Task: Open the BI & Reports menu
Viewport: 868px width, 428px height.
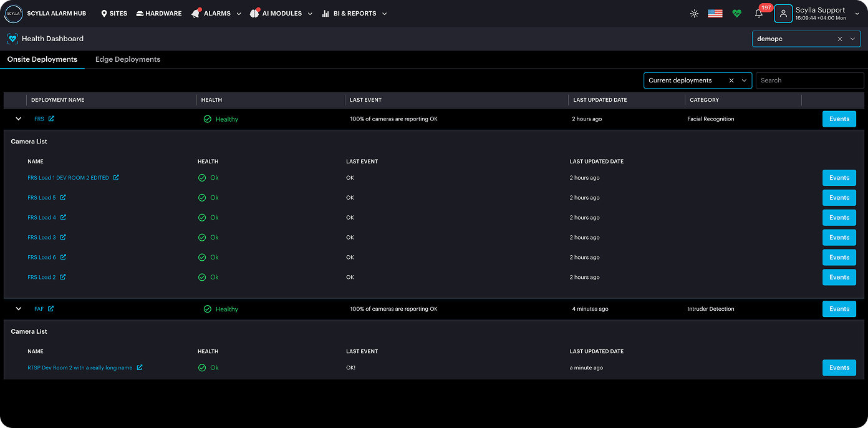Action: (x=354, y=14)
